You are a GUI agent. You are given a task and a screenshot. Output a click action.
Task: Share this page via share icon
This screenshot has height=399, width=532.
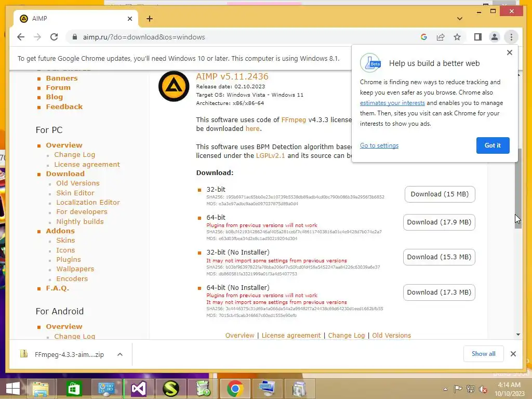pyautogui.click(x=441, y=37)
